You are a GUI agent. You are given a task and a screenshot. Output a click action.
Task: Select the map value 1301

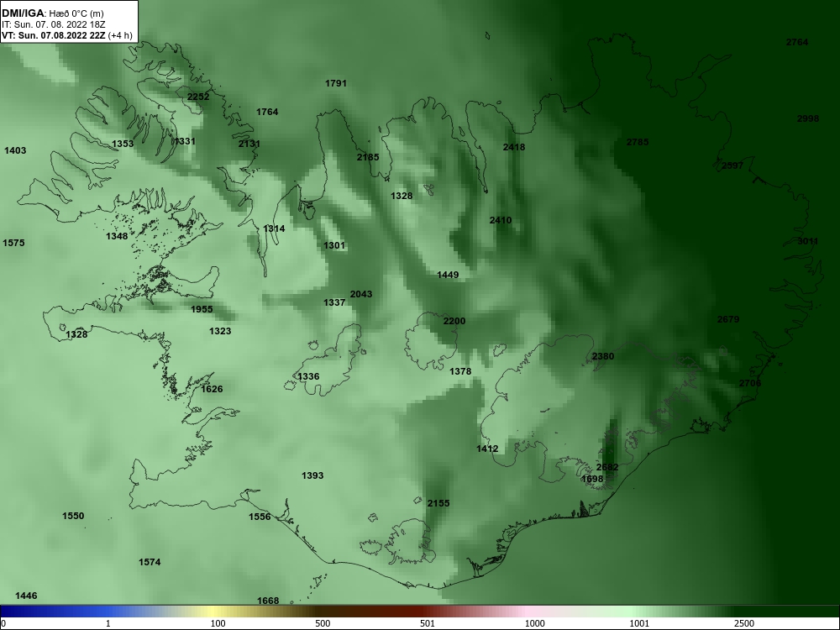(334, 245)
